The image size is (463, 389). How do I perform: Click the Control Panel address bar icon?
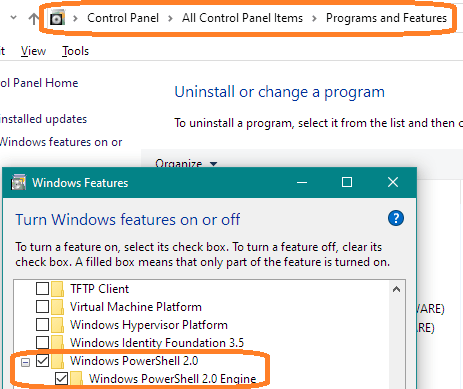[x=57, y=18]
